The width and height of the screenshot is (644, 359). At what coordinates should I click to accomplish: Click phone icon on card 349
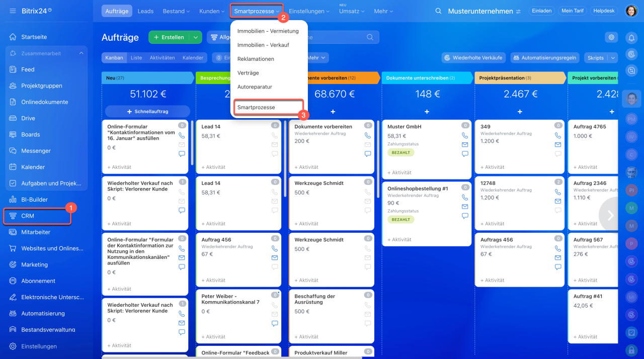click(558, 135)
